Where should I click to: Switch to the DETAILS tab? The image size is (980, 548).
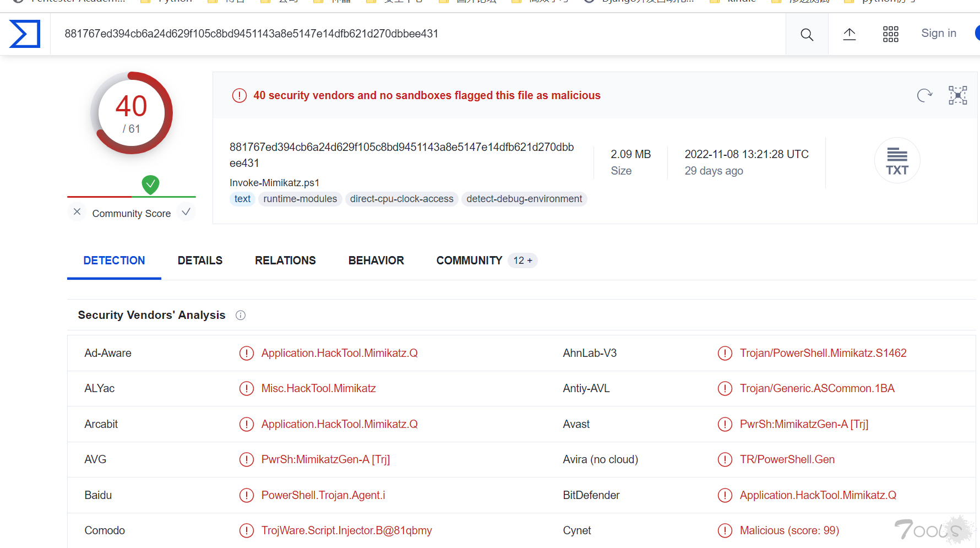[200, 261]
